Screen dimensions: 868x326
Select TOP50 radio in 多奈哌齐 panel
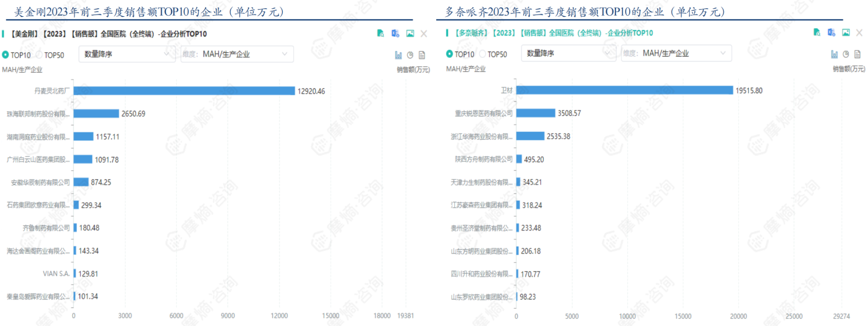[482, 54]
